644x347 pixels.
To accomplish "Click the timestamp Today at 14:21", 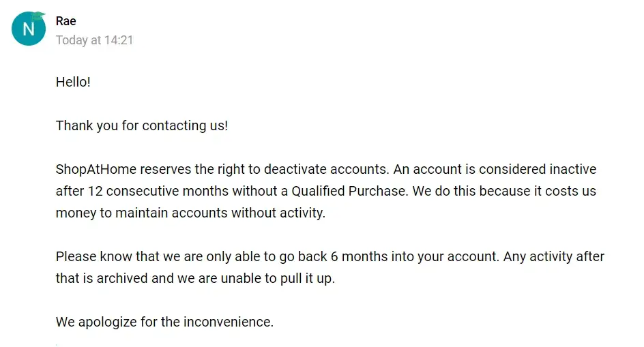I will tap(94, 40).
